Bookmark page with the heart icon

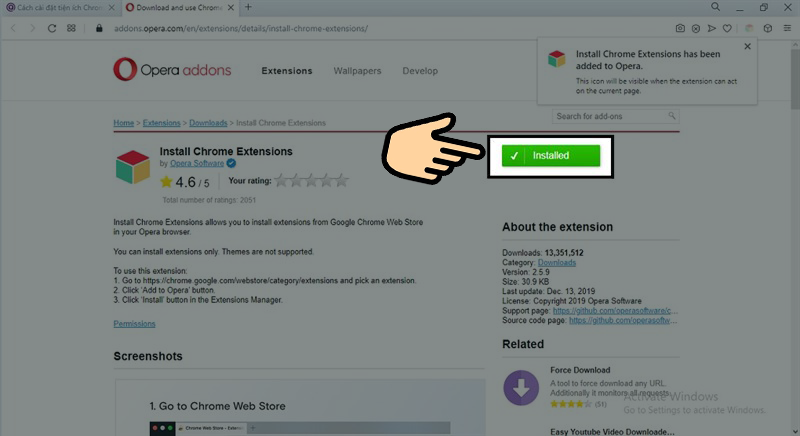(727, 29)
